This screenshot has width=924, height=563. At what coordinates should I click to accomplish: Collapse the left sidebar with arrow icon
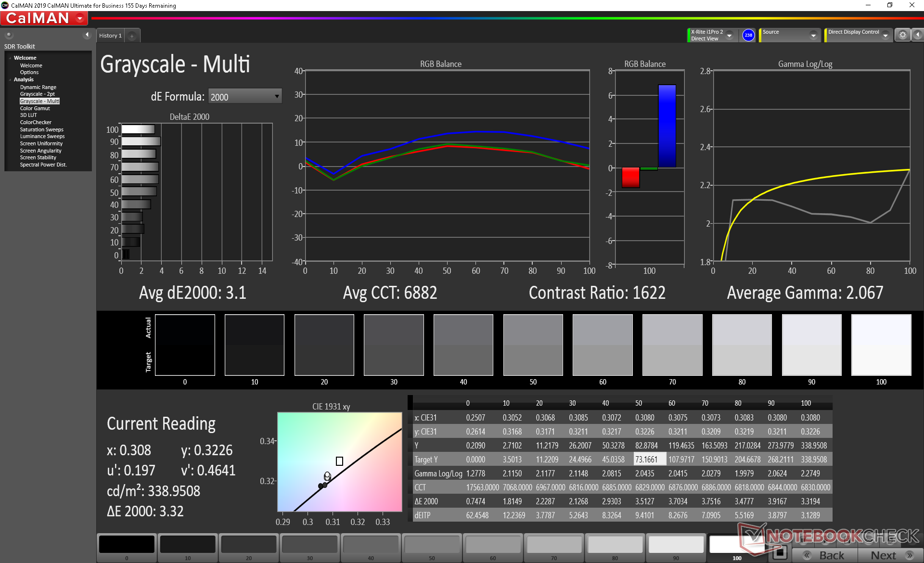pyautogui.click(x=87, y=35)
